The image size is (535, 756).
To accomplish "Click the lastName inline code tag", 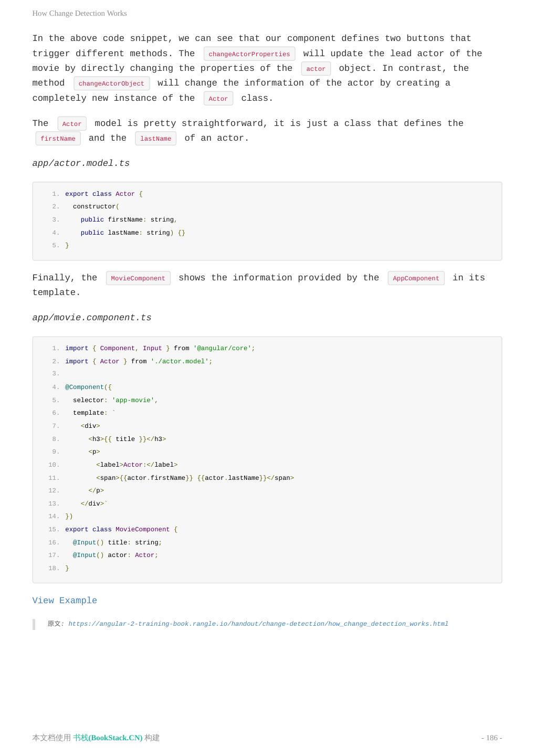I will pos(155,139).
